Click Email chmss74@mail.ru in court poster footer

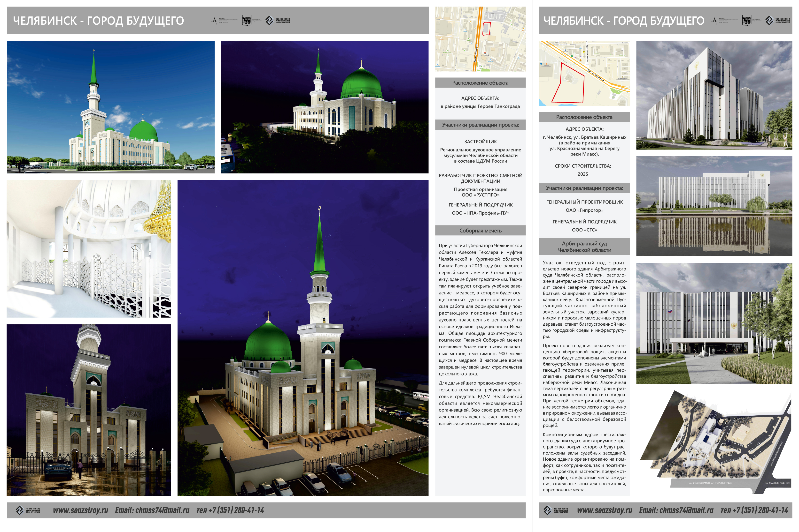[x=676, y=510]
